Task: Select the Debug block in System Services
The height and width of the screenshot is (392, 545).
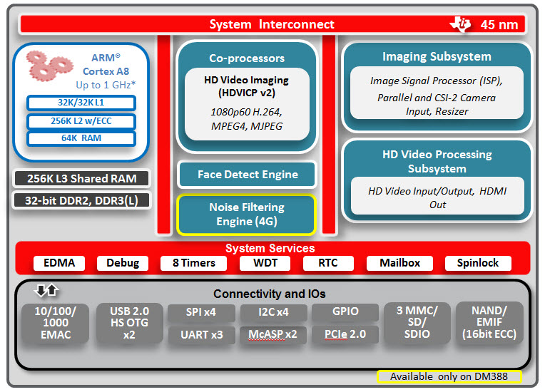Action: (123, 263)
